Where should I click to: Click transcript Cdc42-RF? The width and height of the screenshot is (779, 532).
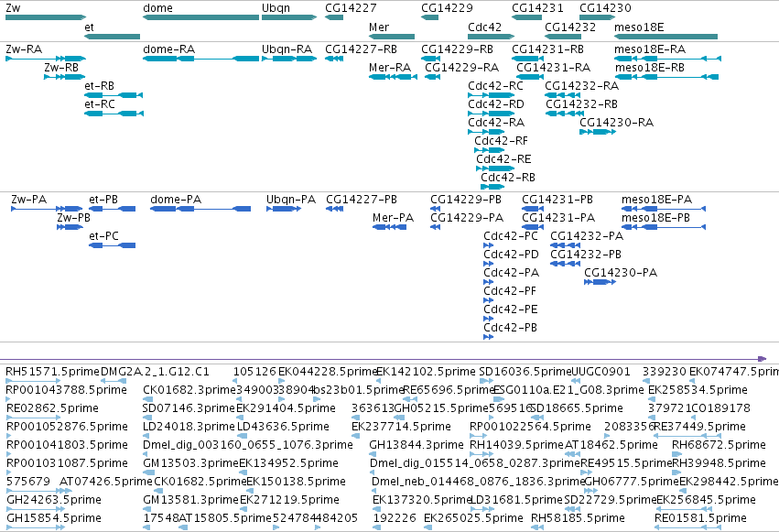point(490,150)
